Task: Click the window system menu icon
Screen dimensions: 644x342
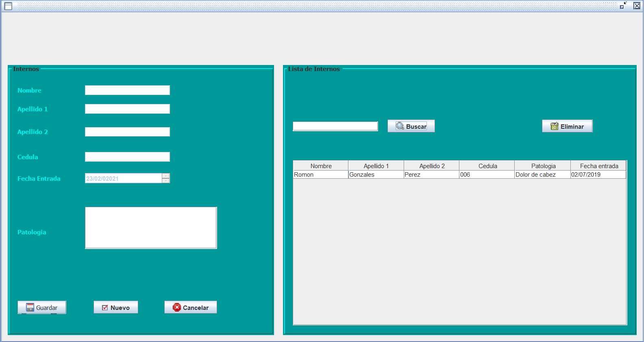Action: pyautogui.click(x=8, y=6)
